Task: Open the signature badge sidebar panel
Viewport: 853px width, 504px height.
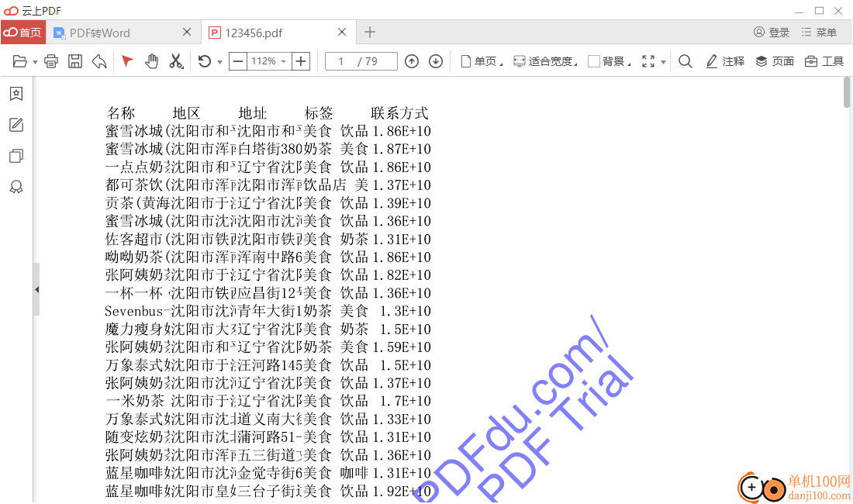Action: pos(16,188)
